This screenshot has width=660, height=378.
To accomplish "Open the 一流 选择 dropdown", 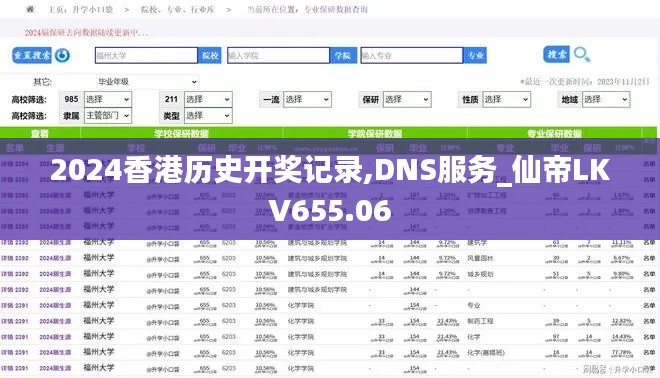I will pos(307,99).
